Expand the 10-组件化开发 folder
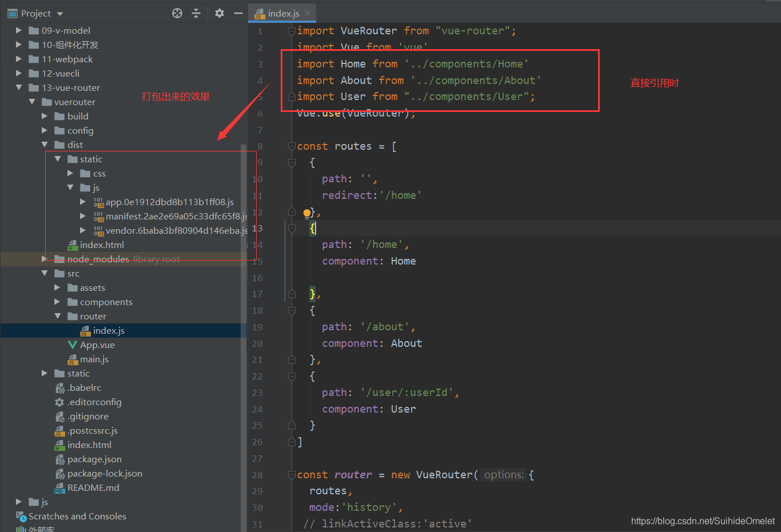The image size is (781, 532). (x=19, y=45)
